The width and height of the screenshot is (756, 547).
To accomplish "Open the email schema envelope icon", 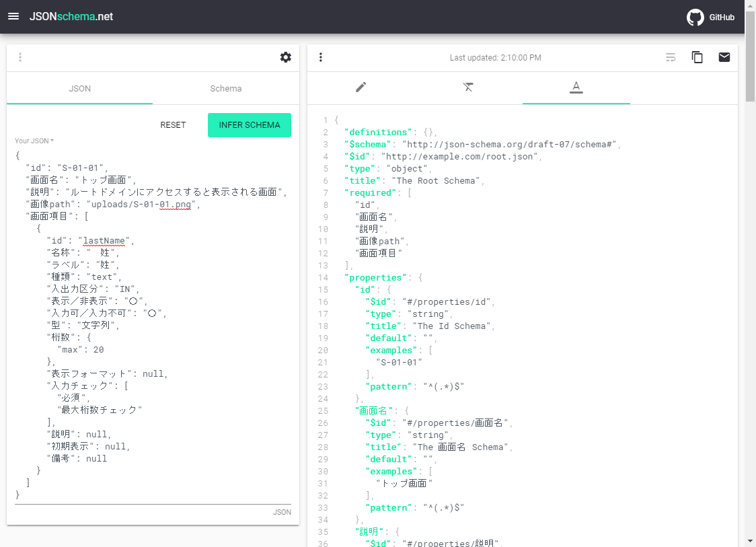I will tap(724, 57).
